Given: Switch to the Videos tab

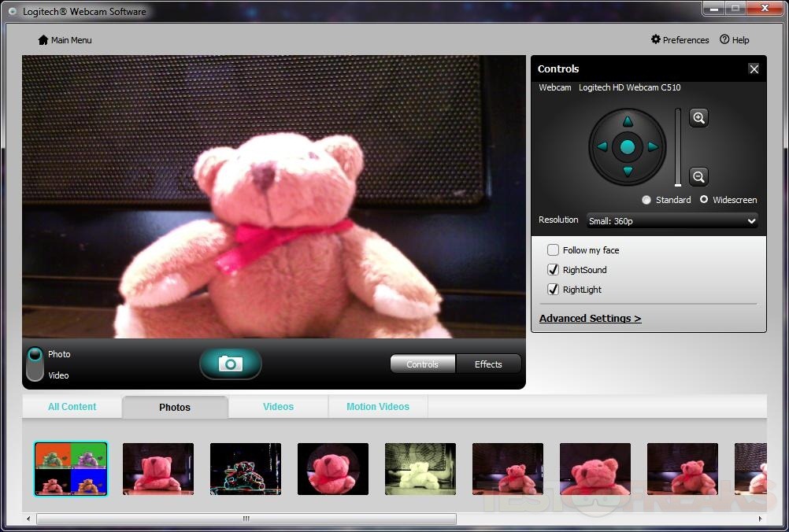Looking at the screenshot, I should tap(278, 407).
